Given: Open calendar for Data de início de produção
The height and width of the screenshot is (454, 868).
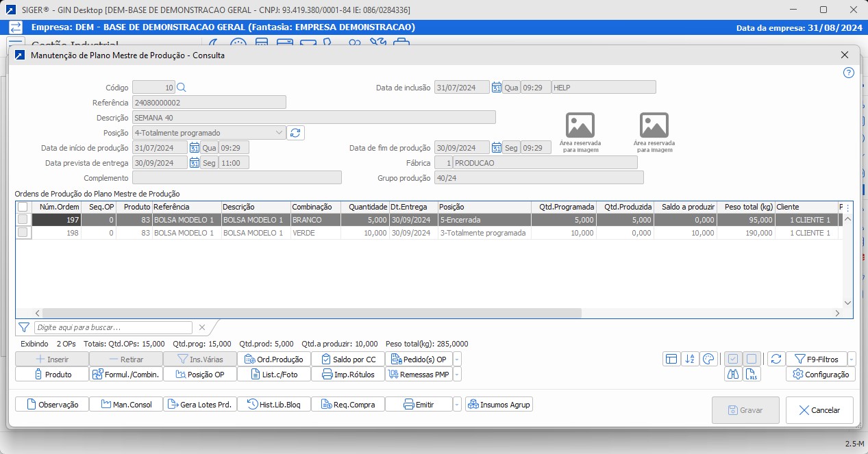Looking at the screenshot, I should point(194,148).
